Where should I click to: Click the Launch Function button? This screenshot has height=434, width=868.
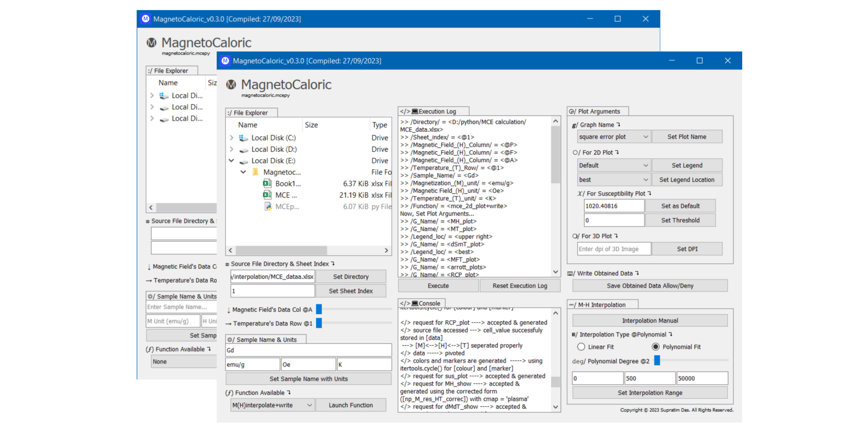351,405
